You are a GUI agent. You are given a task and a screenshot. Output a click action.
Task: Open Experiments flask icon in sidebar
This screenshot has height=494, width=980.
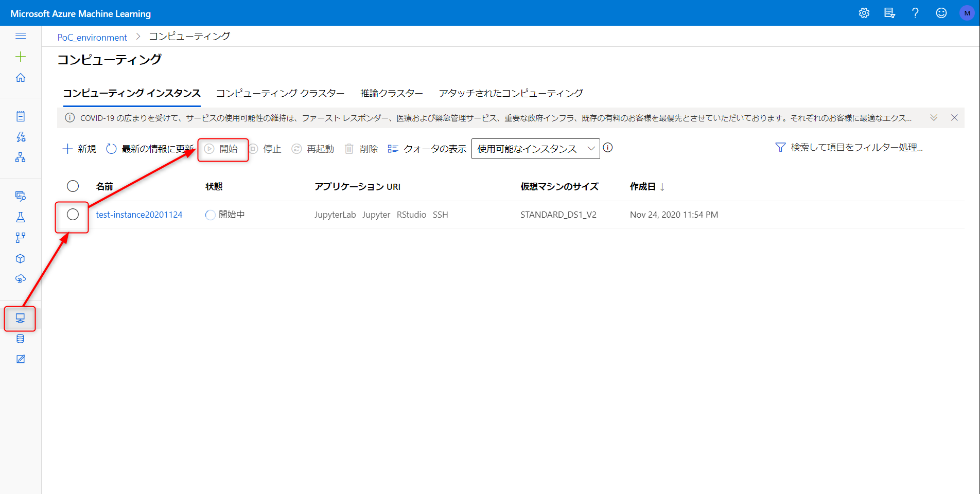21,217
